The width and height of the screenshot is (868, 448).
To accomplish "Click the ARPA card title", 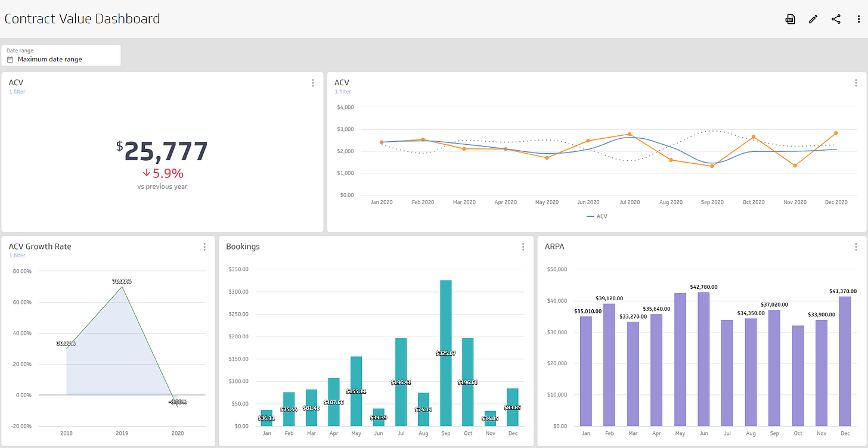I will (556, 247).
